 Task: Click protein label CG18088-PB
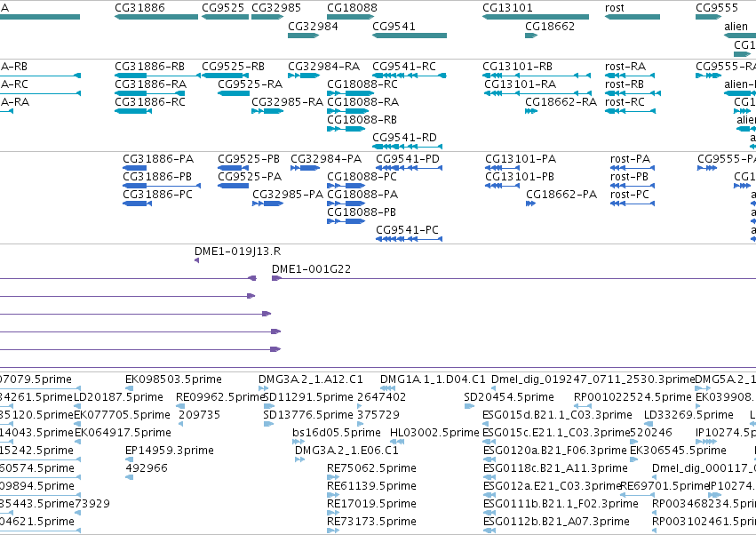(362, 212)
